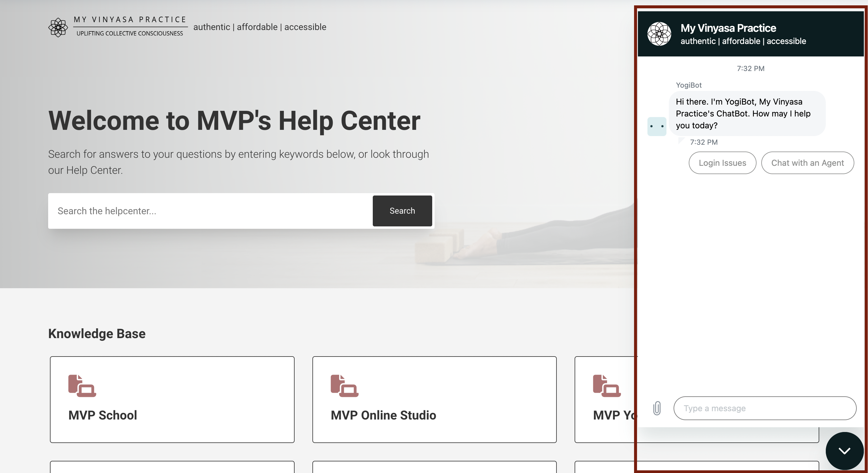Select the Login Issues quick reply
868x473 pixels.
[722, 163]
